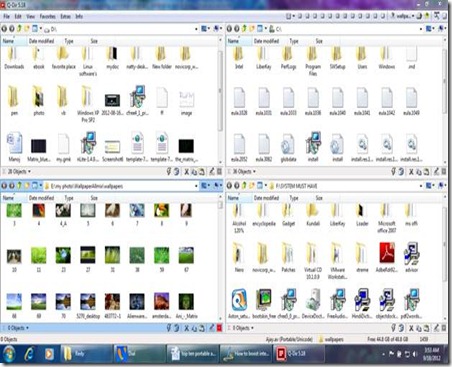Click the volume icon in system tray
Image resolution: width=452 pixels, height=367 pixels.
(415, 354)
